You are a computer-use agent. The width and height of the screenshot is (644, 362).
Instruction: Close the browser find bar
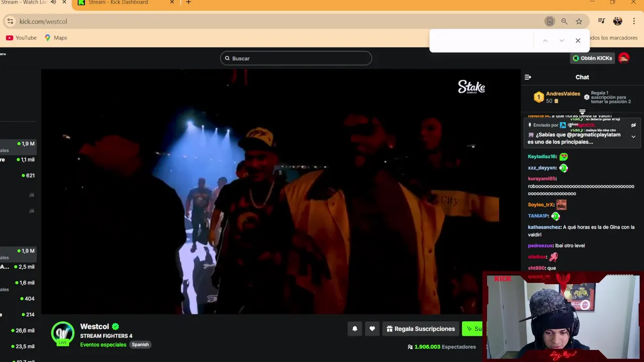coord(578,41)
